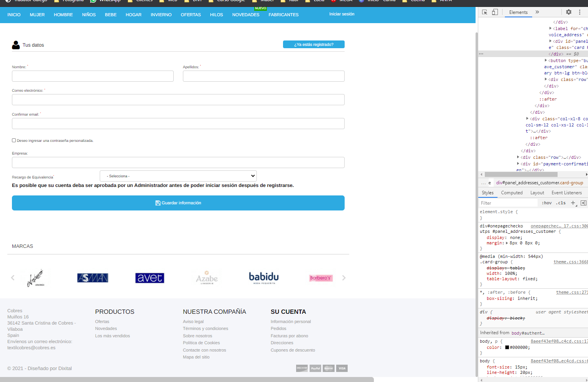The height and width of the screenshot is (382, 588).
Task: Click the 'Iniciar sesión' link
Action: click(342, 14)
